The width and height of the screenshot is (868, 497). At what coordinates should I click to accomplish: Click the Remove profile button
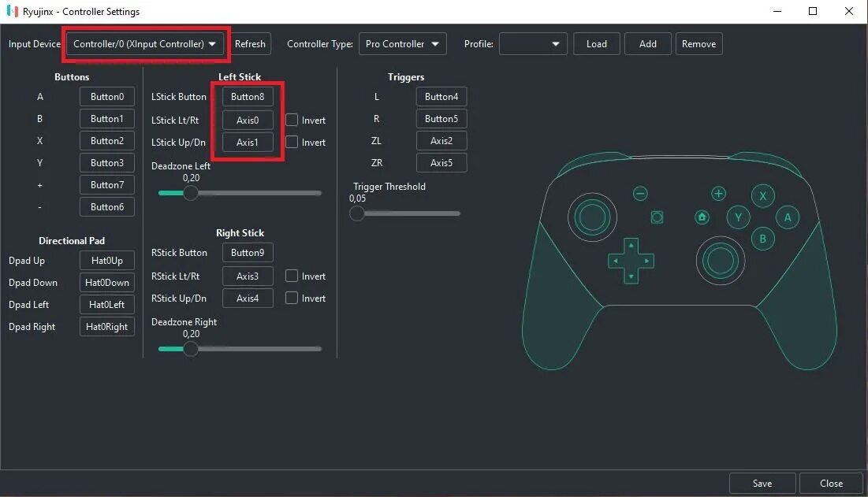pyautogui.click(x=698, y=43)
